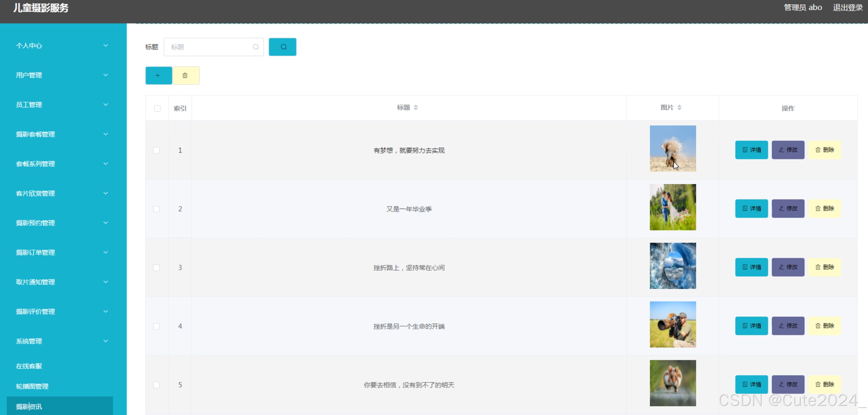Viewport: 868px width, 415px height.
Task: Click the sort arrows beside 标题 header
Action: click(x=416, y=107)
